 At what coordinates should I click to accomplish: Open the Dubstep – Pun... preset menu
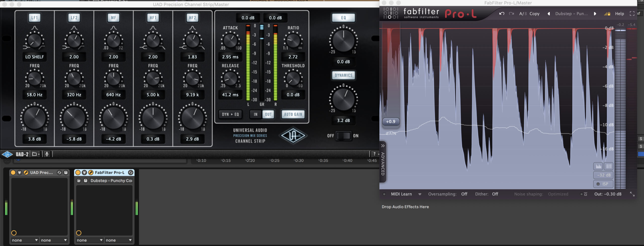(571, 14)
